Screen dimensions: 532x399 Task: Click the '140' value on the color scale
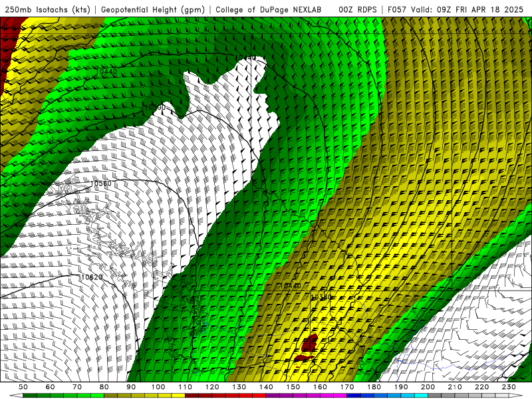(x=266, y=387)
